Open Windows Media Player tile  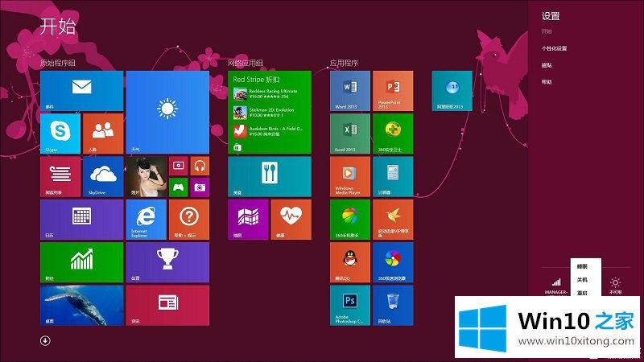[350, 176]
